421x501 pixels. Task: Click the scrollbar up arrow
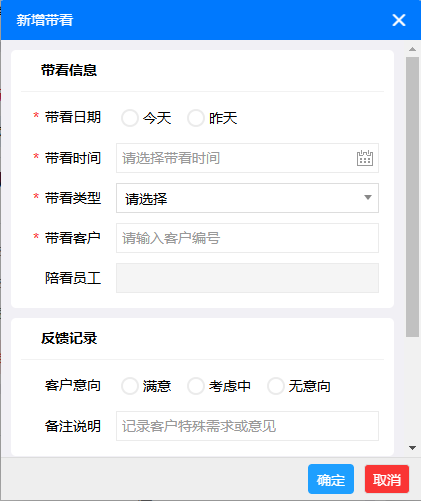pos(412,49)
